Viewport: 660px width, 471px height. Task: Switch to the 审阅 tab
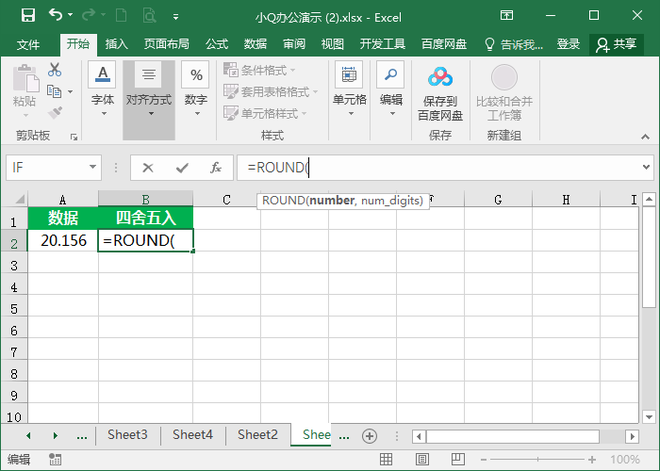coord(294,44)
